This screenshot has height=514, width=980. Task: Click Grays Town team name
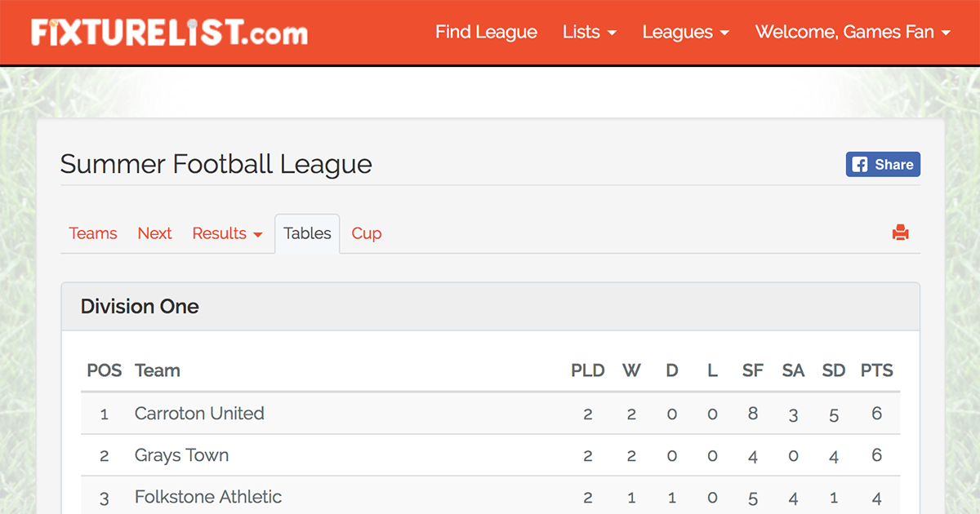181,455
